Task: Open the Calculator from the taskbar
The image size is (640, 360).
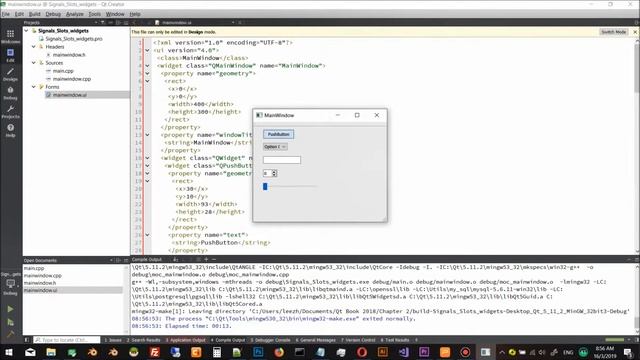Action: [217, 352]
